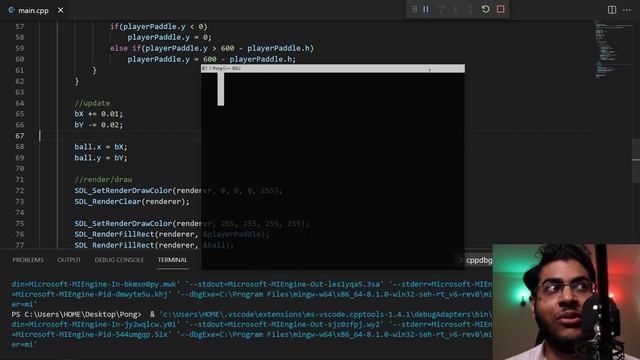Image resolution: width=640 pixels, height=360 pixels.
Task: Click the debug toolbar drag handle
Action: click(414, 9)
